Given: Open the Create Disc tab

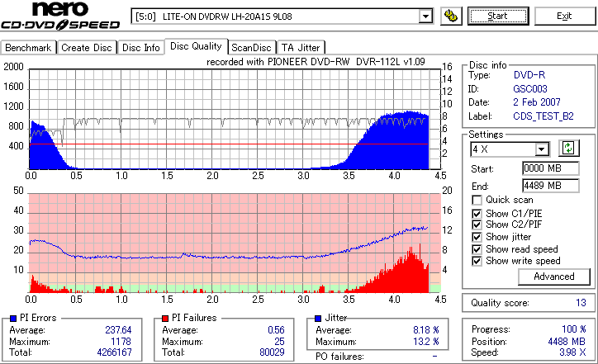Looking at the screenshot, I should tap(87, 48).
